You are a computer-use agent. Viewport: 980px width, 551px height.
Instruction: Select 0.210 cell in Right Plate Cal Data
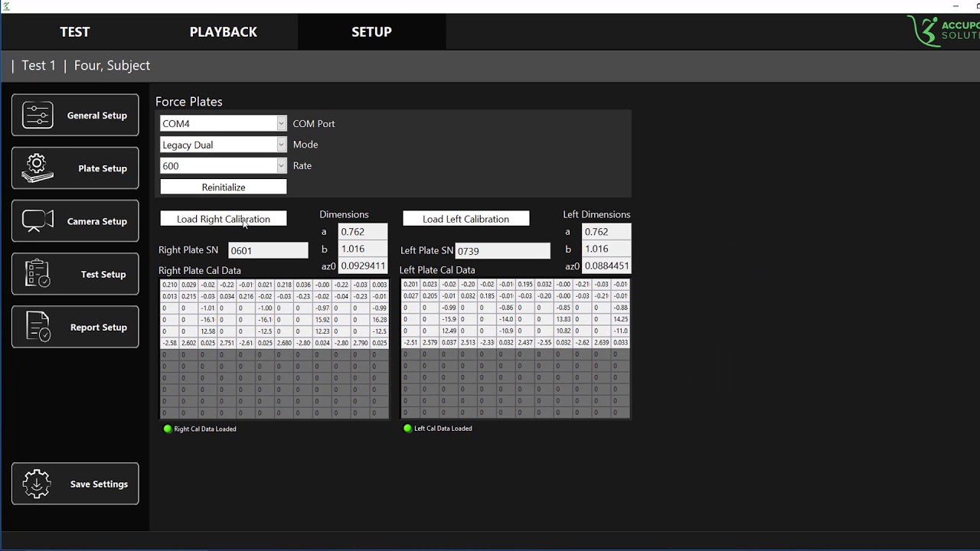[x=170, y=285]
